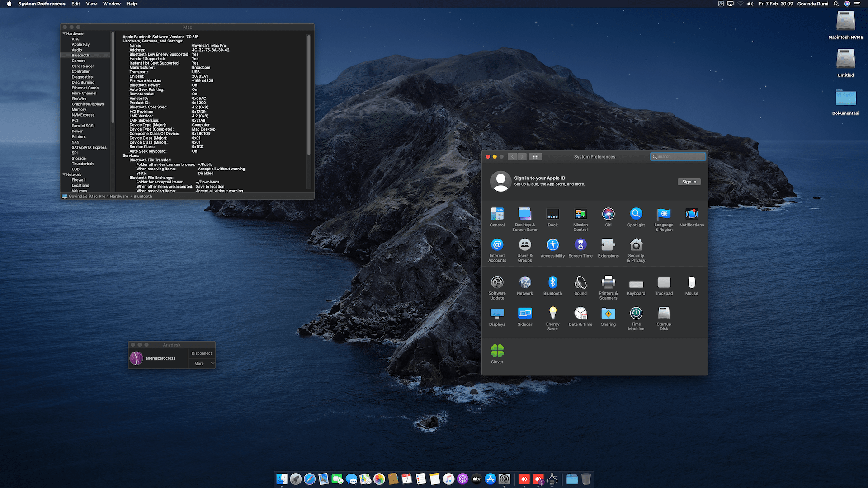Open the Clover preference pane
Viewport: 868px width, 488px height.
pos(497,352)
